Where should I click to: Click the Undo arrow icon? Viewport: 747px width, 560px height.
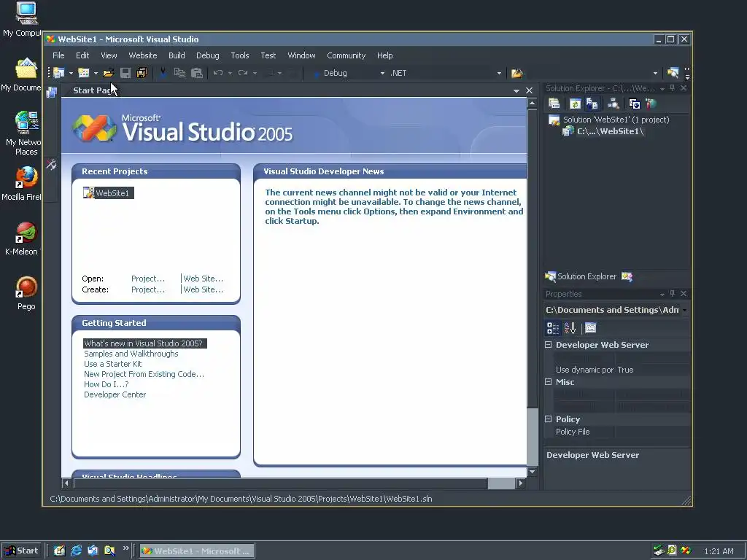click(x=218, y=73)
